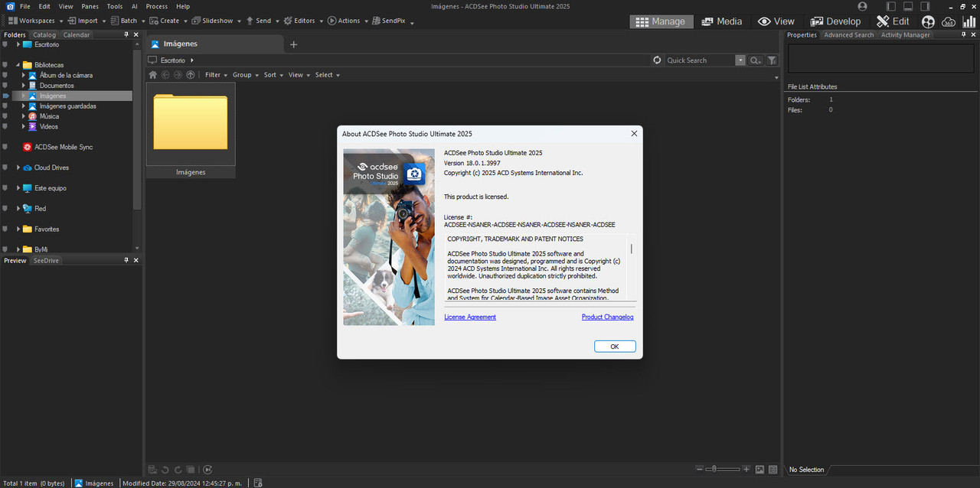The height and width of the screenshot is (488, 980).
Task: Click the magnifier search options button
Action: tap(755, 60)
